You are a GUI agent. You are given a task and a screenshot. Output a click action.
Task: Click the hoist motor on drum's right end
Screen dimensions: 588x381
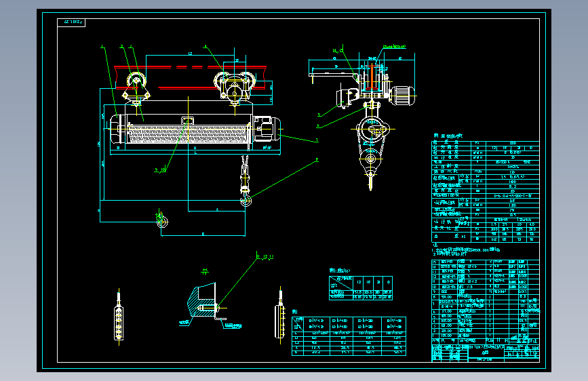click(x=267, y=129)
